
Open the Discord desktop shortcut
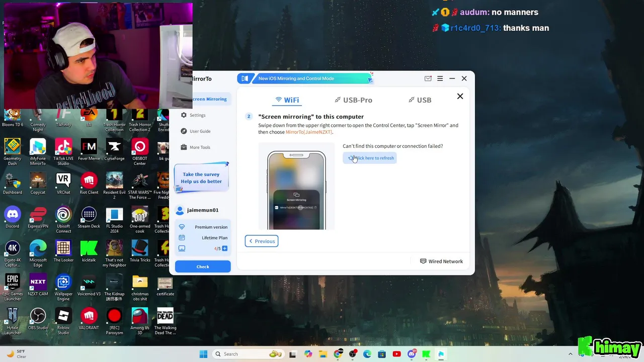[x=13, y=217]
